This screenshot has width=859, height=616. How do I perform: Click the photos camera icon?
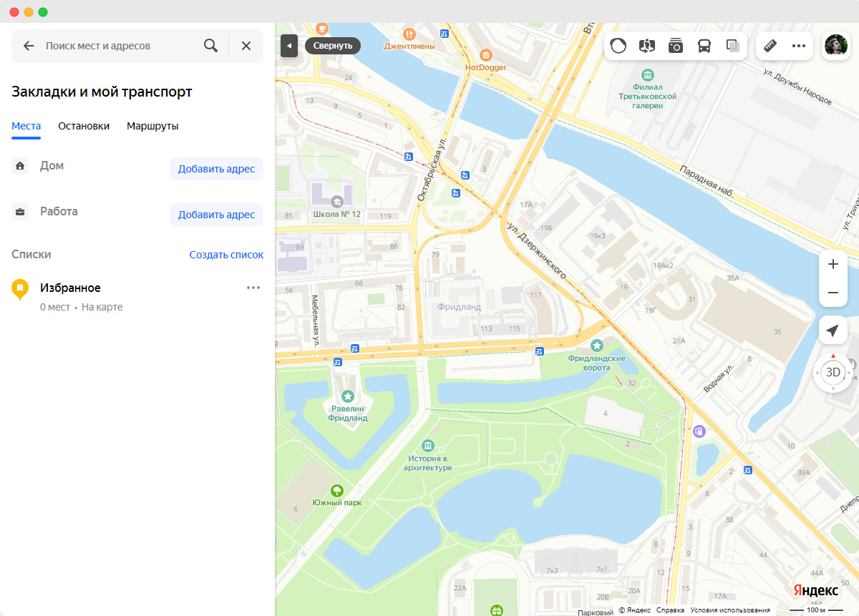676,46
